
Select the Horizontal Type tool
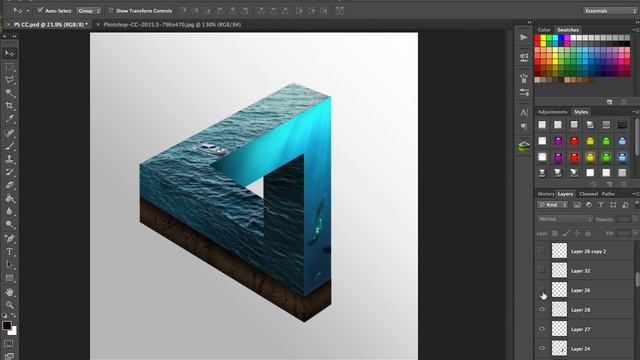click(x=9, y=252)
